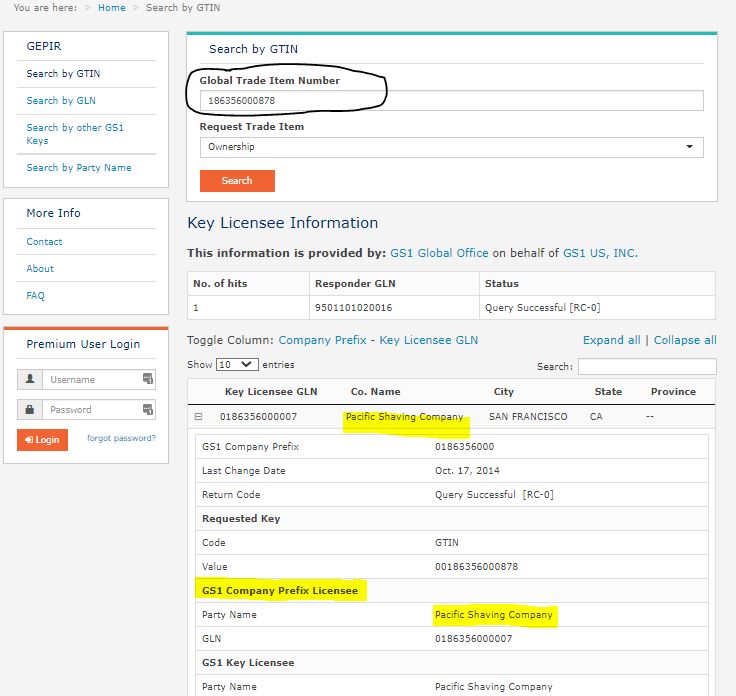
Task: Open Search by other GS1 Keys
Action: [x=75, y=134]
